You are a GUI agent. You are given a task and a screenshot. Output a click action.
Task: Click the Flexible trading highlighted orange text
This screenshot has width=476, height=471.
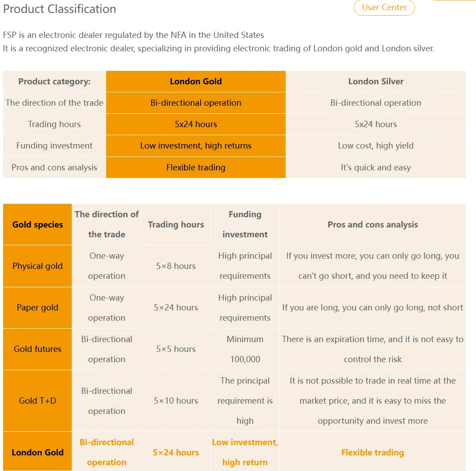coord(373,452)
